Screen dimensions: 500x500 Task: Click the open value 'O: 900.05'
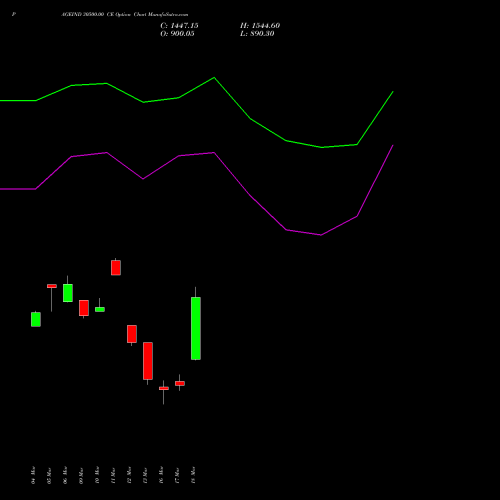177,34
